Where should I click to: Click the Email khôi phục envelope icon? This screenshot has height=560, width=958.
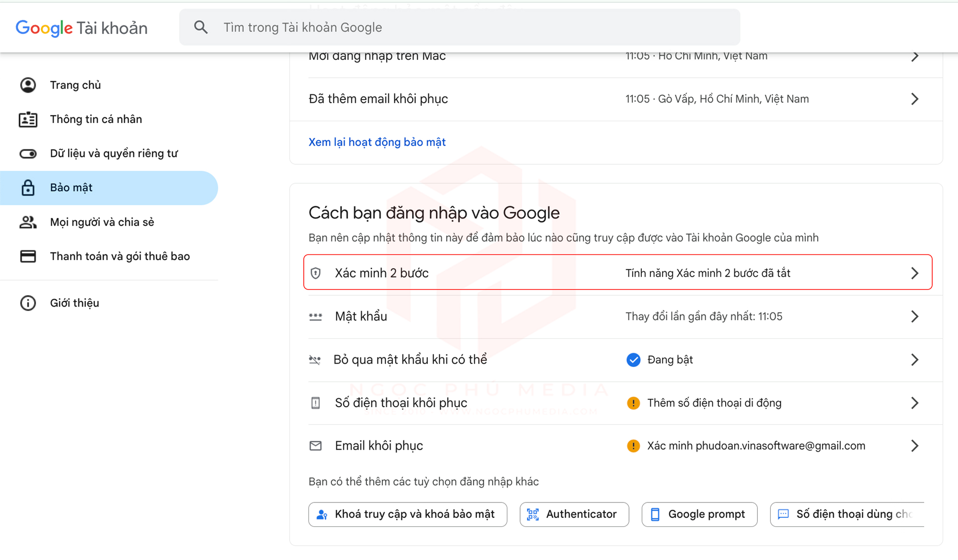tap(316, 446)
